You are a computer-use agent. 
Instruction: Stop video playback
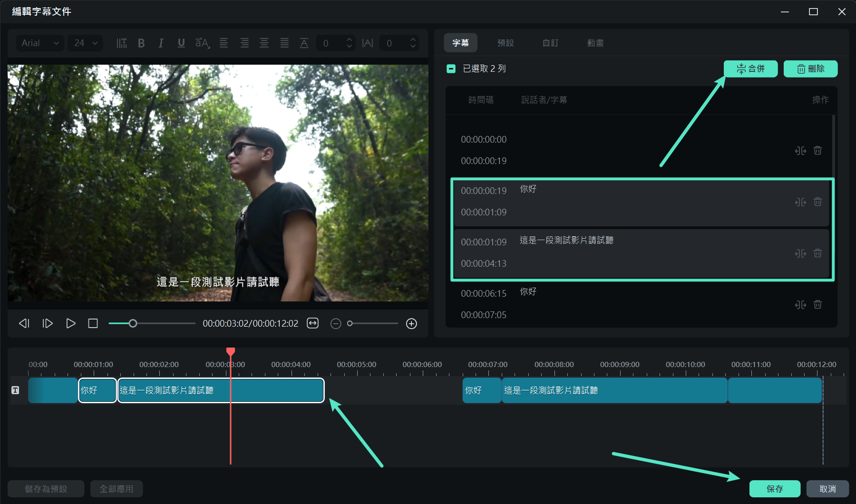pyautogui.click(x=93, y=324)
